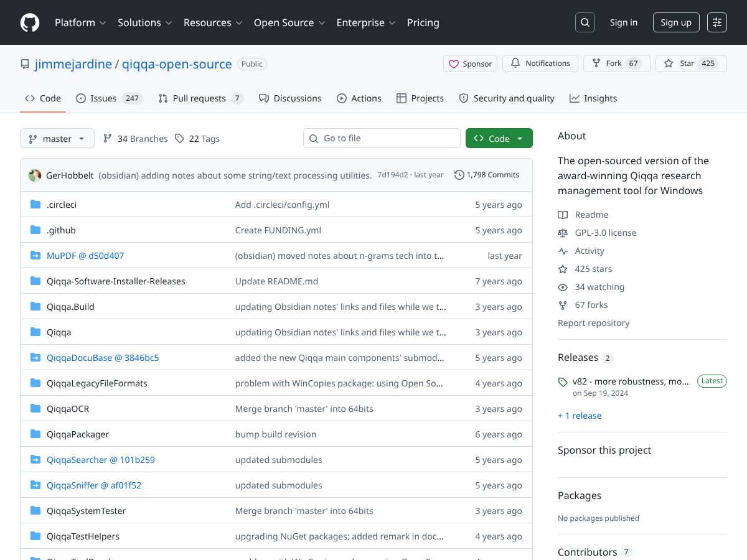Click the history clock icon for commits
Image resolution: width=747 pixels, height=560 pixels.
coord(459,175)
